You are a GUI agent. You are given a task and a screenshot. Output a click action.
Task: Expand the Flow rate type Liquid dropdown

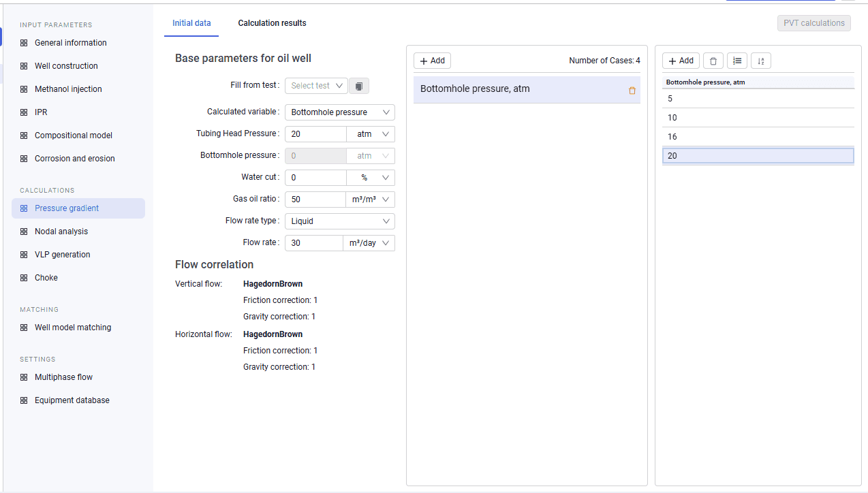339,221
